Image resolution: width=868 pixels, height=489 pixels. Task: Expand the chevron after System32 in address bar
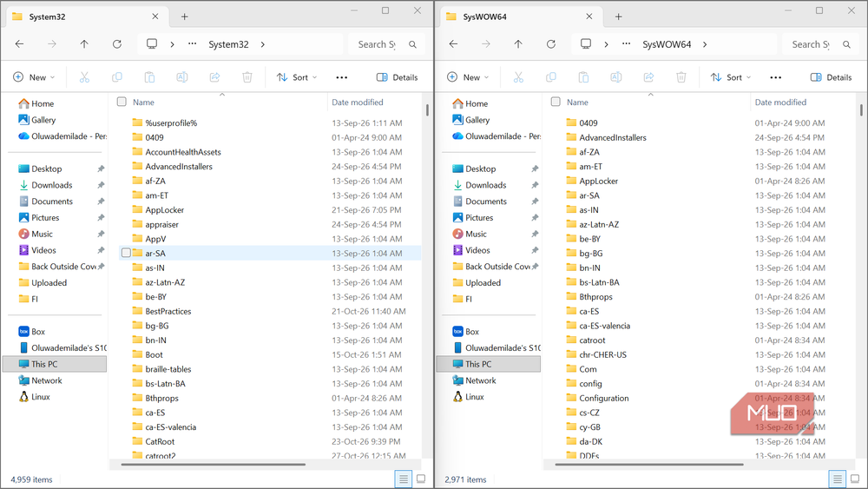[262, 44]
